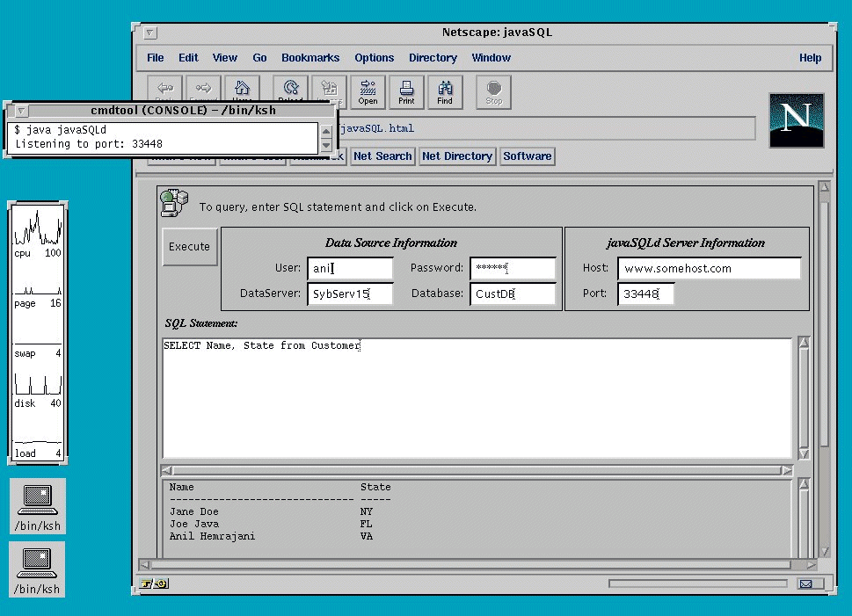Click the DataServer input field
The height and width of the screenshot is (616, 852).
(350, 294)
